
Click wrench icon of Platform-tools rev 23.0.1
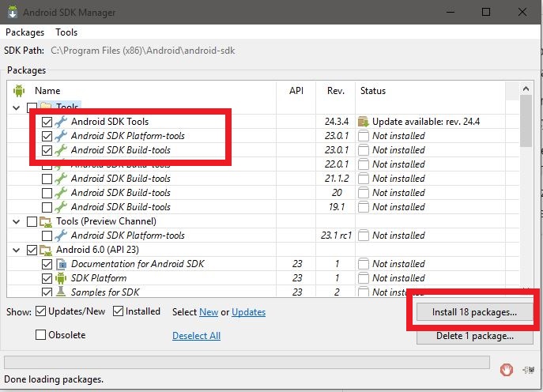(x=61, y=136)
